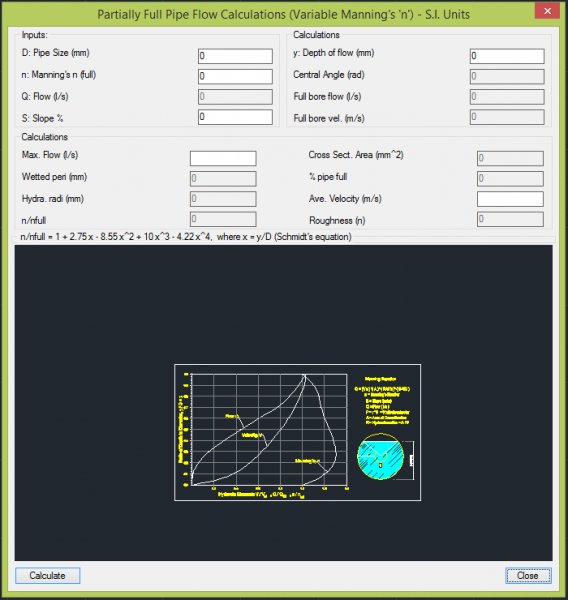Click the Full bore flow (l/s) field
This screenshot has height=600, width=568.
pyautogui.click(x=507, y=96)
